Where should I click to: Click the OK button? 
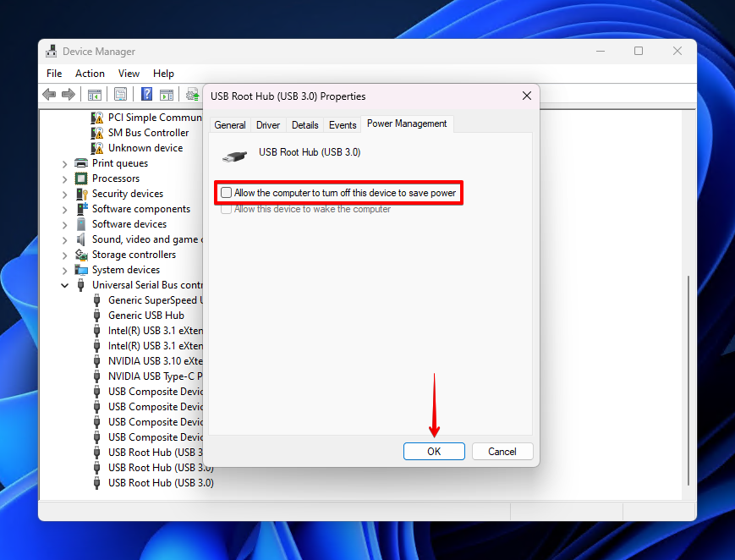click(x=434, y=451)
